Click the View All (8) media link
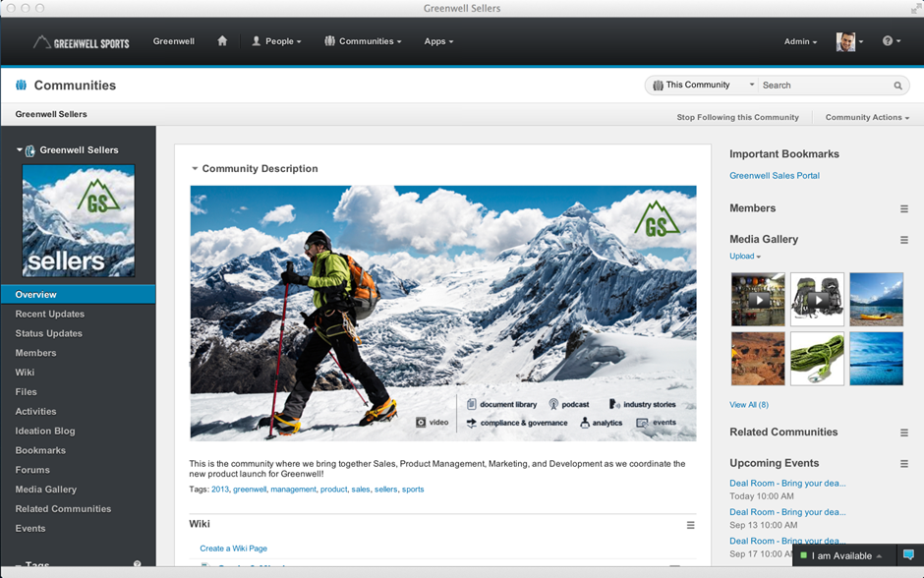924x578 pixels. (x=749, y=405)
